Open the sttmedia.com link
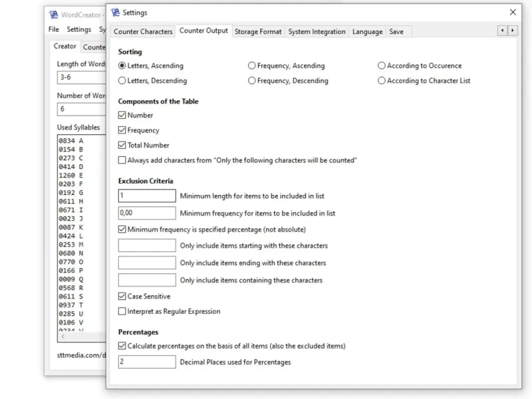 81,355
